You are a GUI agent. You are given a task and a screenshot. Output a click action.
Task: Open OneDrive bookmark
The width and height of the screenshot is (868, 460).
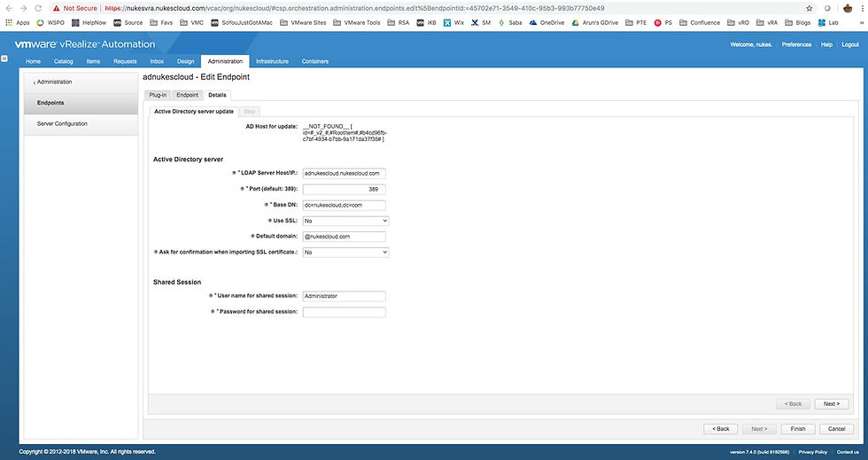[x=546, y=23]
